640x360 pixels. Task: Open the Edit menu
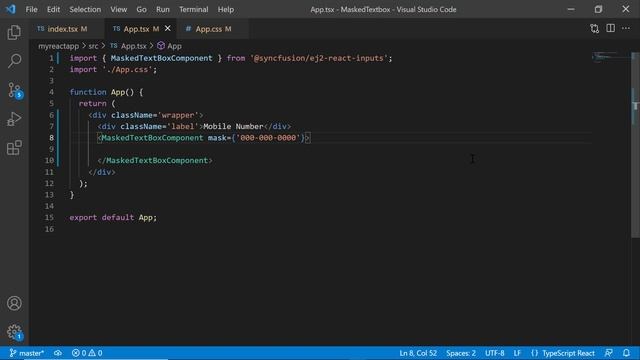click(53, 9)
